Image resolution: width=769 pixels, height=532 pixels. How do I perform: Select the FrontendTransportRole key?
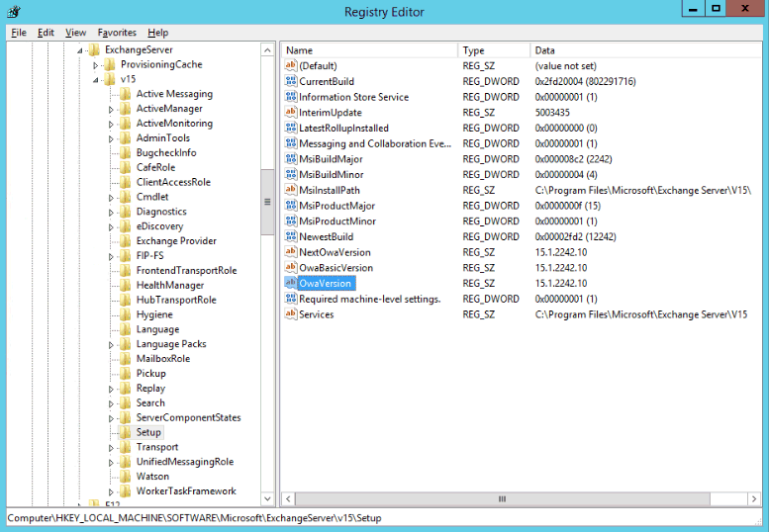pyautogui.click(x=186, y=270)
